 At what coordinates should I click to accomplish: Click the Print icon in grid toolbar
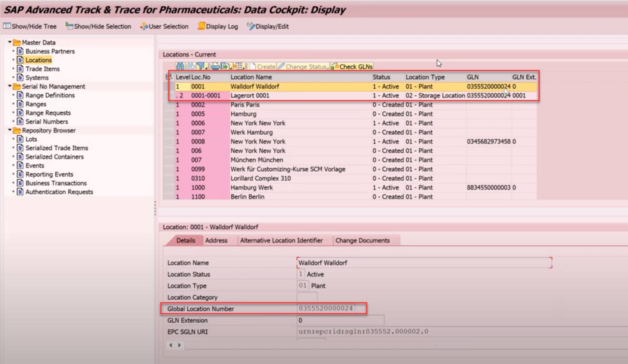215,66
